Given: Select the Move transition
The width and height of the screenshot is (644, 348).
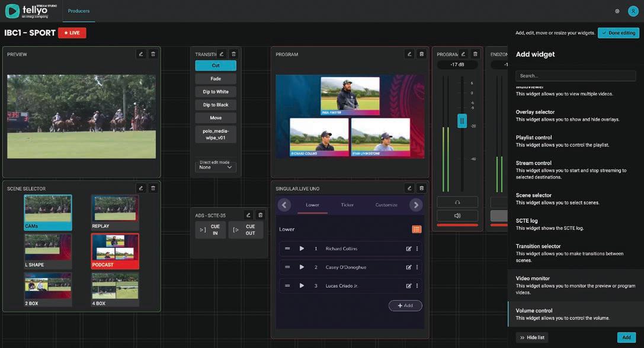Looking at the screenshot, I should click(216, 118).
